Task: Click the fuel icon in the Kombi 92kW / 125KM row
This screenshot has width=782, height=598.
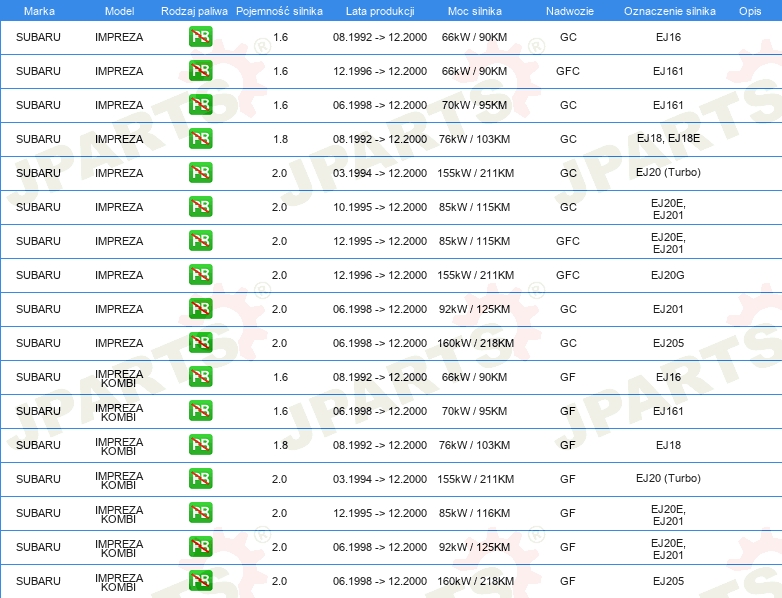Action: 200,547
